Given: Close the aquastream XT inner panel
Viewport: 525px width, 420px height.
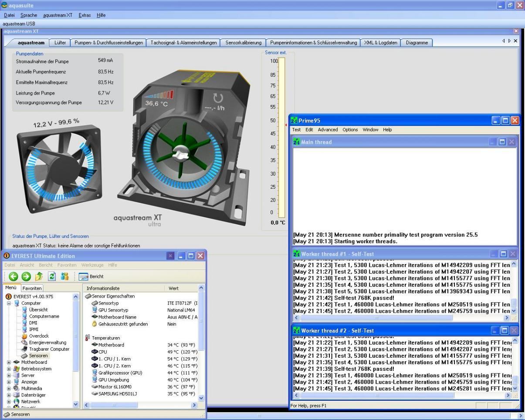Looking at the screenshot, I should [x=516, y=31].
